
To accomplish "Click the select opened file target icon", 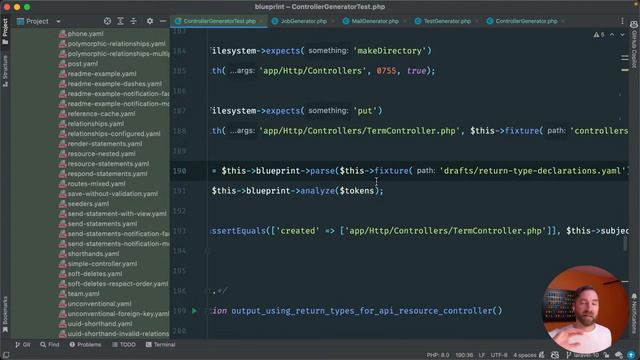I will 107,21.
